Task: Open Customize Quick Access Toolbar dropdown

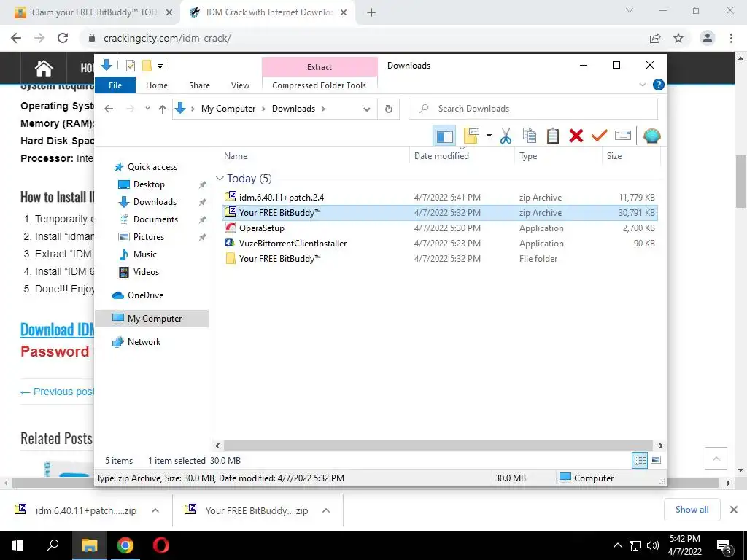Action: (160, 66)
